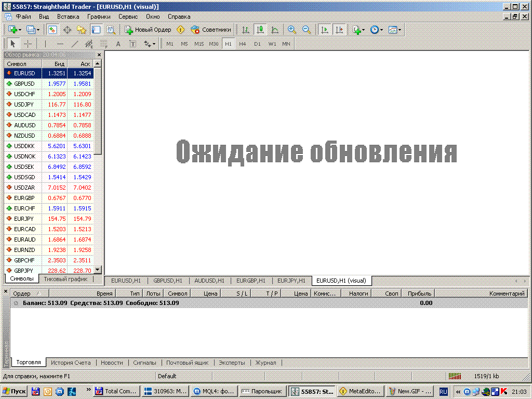Screen dimensions: 532x399
Task: Open the Strategy Tester icon
Action: 111,30
